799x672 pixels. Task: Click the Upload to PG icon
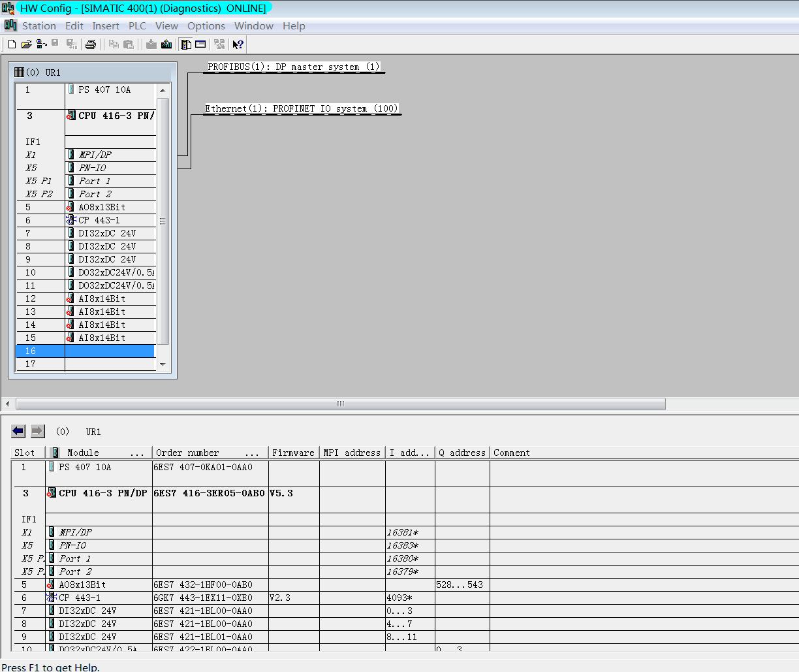click(166, 44)
